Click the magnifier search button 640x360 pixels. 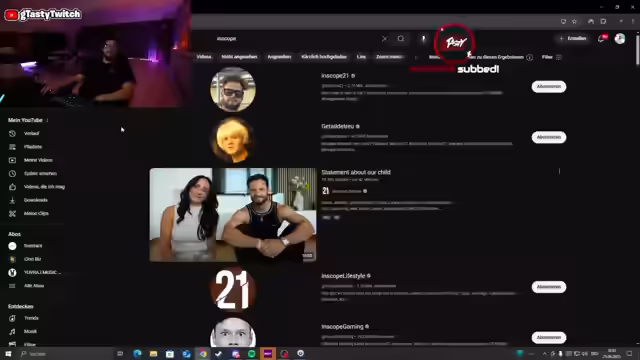(x=401, y=38)
